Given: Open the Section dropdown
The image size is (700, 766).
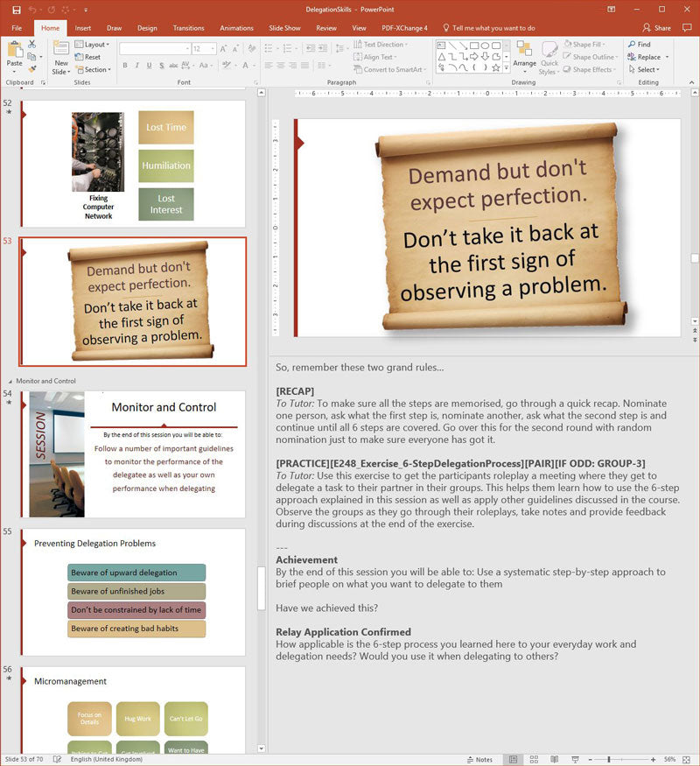Looking at the screenshot, I should pos(94,70).
